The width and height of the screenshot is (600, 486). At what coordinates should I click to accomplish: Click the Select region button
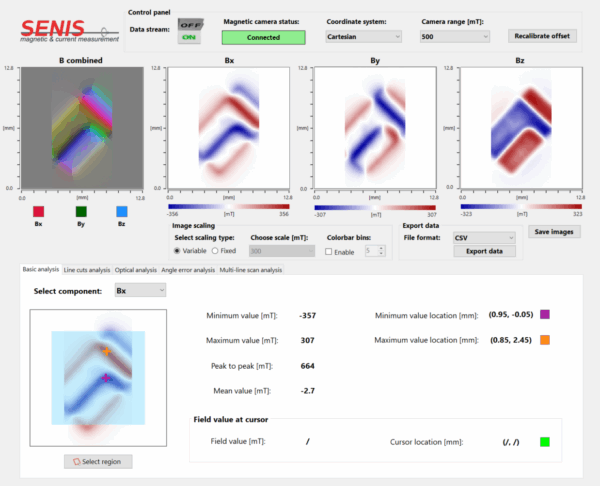coord(98,461)
